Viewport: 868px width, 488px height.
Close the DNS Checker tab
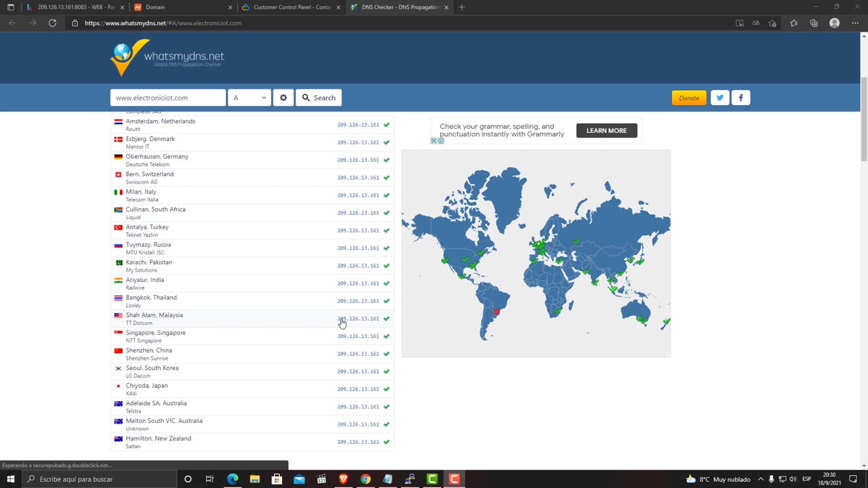(x=446, y=7)
